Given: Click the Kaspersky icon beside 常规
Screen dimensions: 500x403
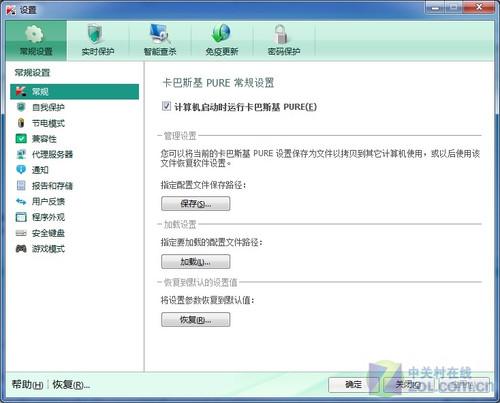Looking at the screenshot, I should (21, 91).
